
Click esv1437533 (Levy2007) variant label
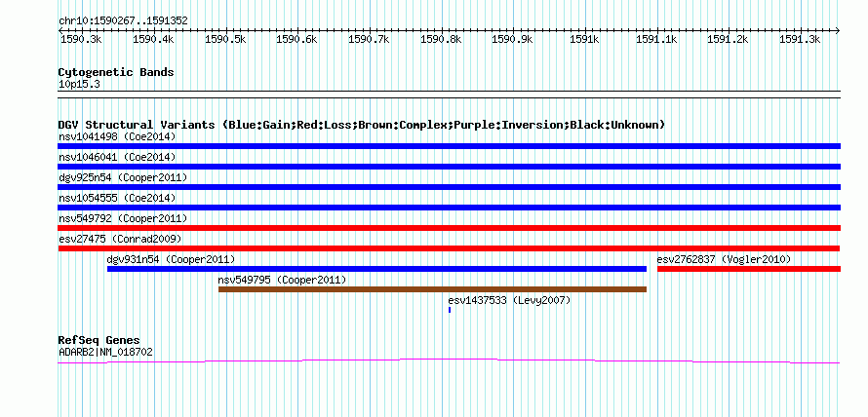[x=509, y=300]
